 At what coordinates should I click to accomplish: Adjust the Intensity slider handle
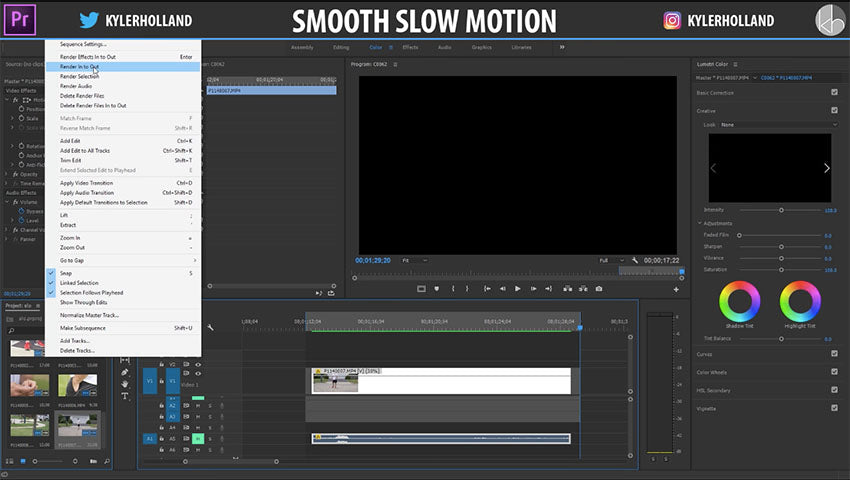[x=781, y=210]
